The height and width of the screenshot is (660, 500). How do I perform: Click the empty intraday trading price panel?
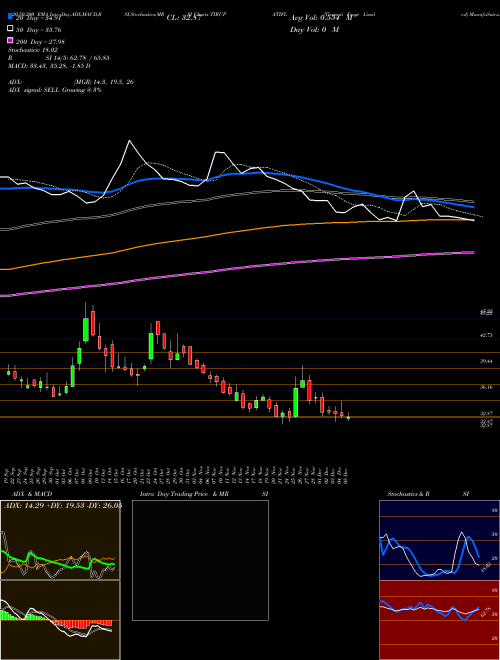tap(200, 560)
